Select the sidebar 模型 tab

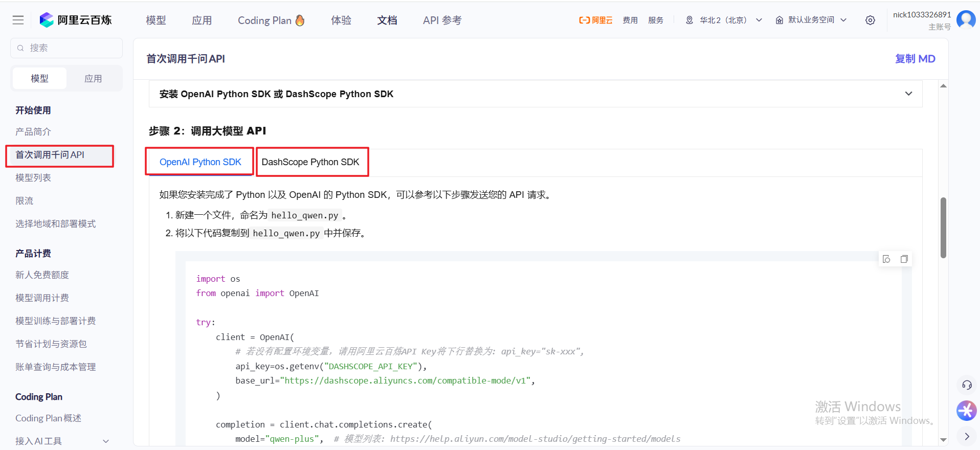tap(40, 79)
